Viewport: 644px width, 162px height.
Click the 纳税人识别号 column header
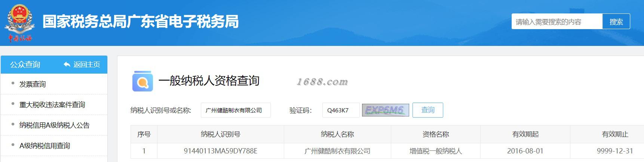pos(221,134)
